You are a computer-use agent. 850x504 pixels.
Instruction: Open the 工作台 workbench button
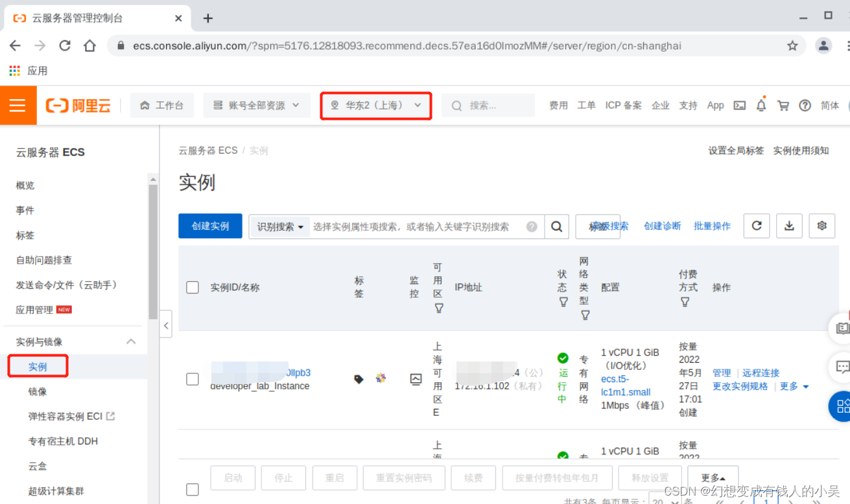pyautogui.click(x=162, y=105)
